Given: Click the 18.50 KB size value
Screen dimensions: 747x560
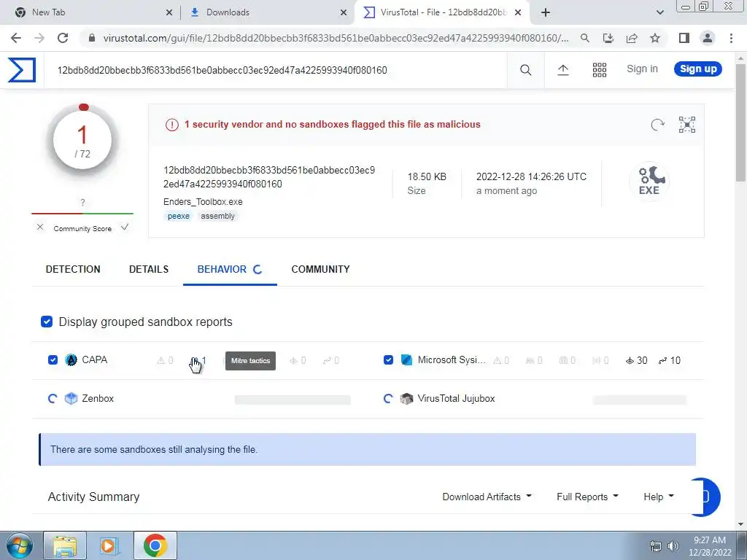Looking at the screenshot, I should (x=427, y=176).
